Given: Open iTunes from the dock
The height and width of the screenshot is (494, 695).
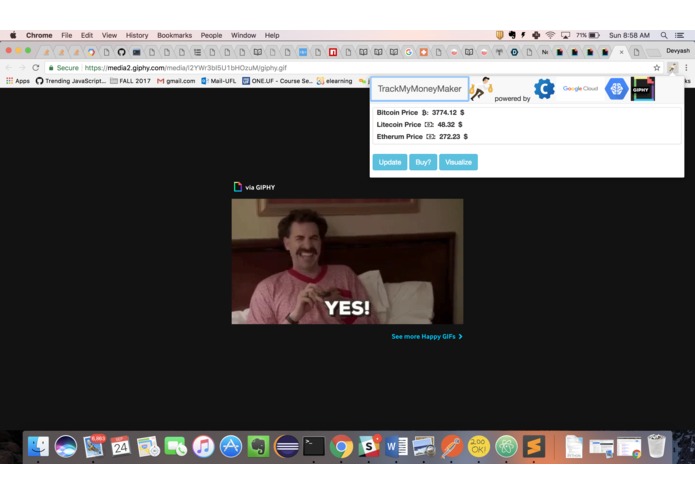Looking at the screenshot, I should (x=203, y=446).
